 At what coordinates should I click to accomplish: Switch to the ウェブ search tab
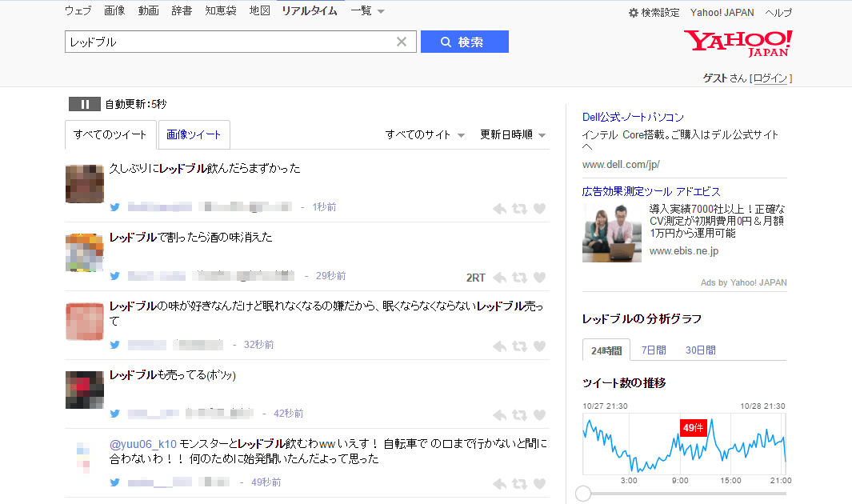pos(78,11)
